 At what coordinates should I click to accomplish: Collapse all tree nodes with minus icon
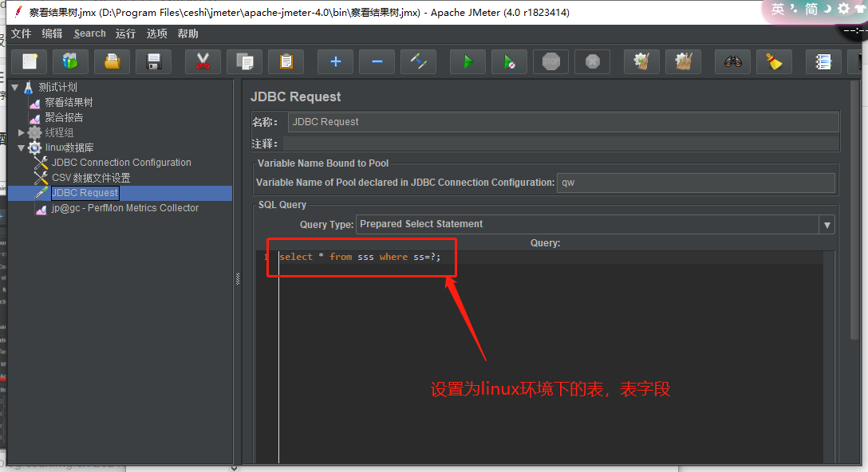tap(377, 61)
